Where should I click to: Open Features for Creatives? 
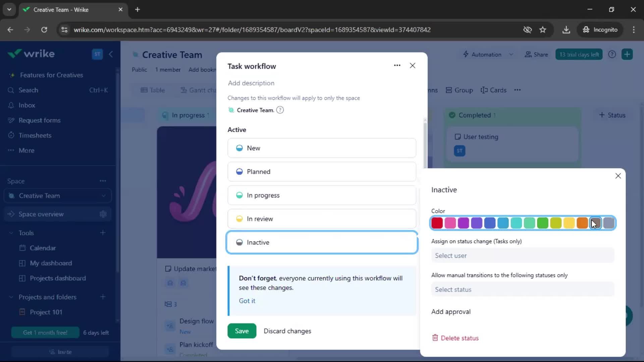(x=51, y=75)
